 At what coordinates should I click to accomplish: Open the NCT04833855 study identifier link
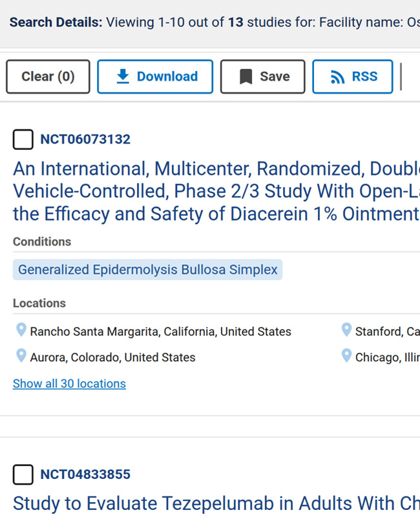click(x=85, y=474)
